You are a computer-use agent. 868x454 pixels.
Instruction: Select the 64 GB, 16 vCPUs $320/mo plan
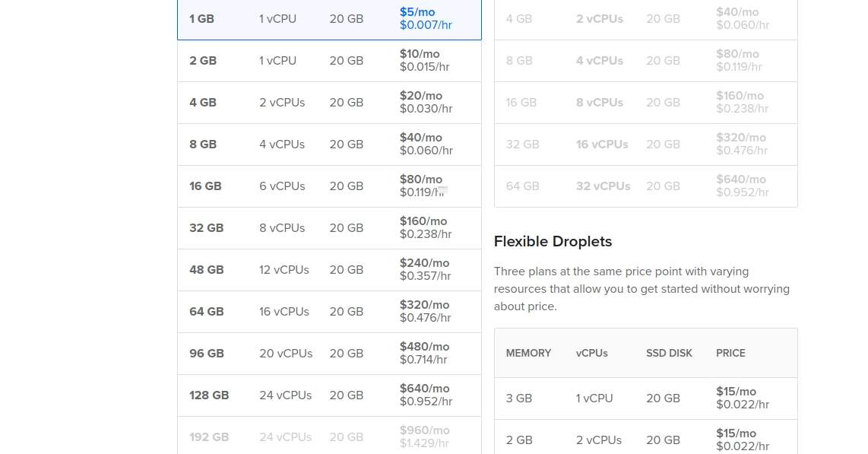coord(329,312)
